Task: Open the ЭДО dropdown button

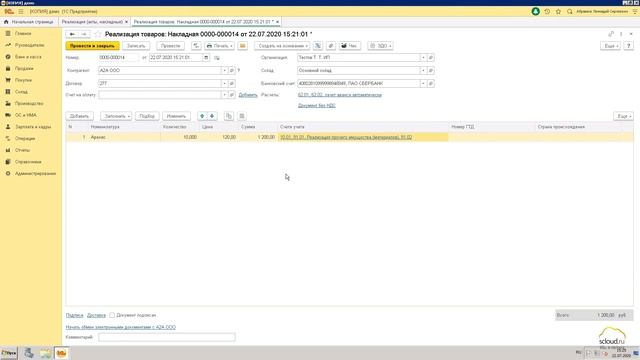Action: 380,46
